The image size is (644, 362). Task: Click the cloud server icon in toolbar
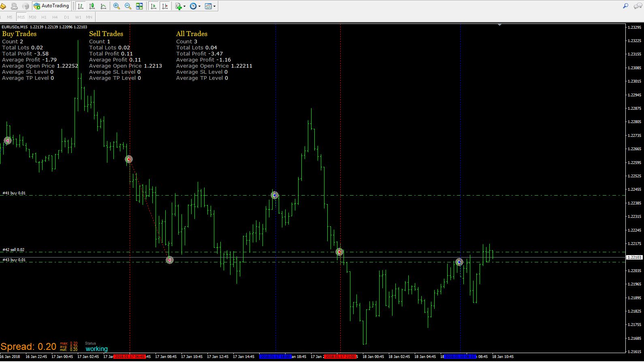tap(14, 6)
